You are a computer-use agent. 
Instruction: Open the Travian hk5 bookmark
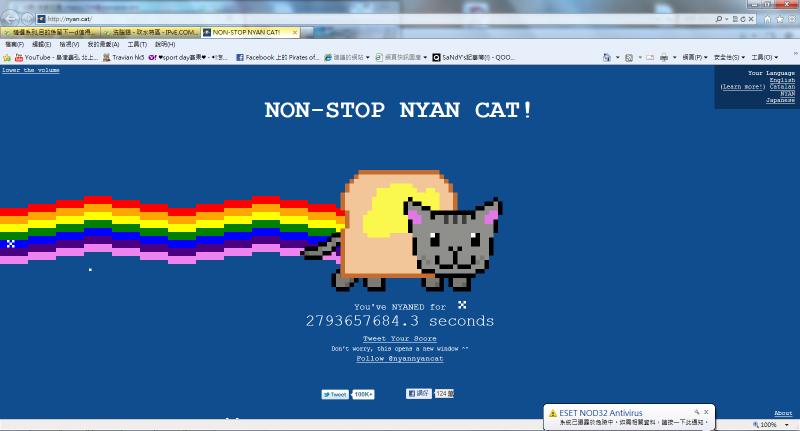tap(124, 58)
